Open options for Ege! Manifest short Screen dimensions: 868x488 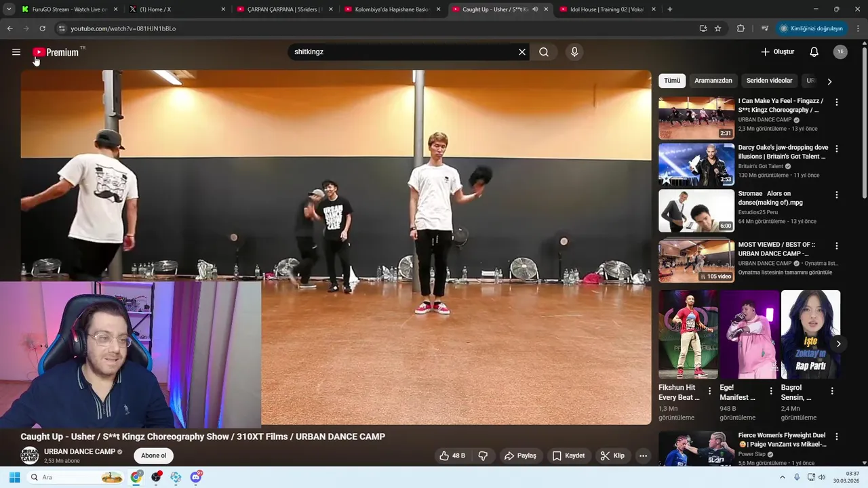pos(771,391)
